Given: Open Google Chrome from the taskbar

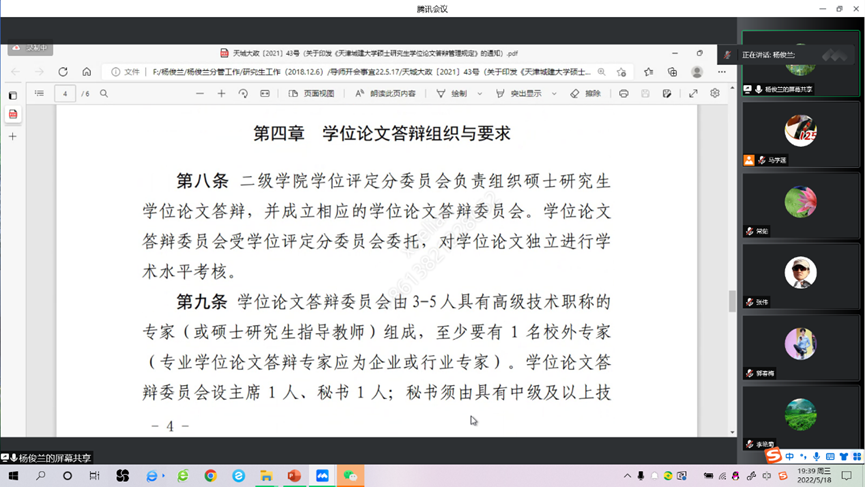Looking at the screenshot, I should coord(210,475).
